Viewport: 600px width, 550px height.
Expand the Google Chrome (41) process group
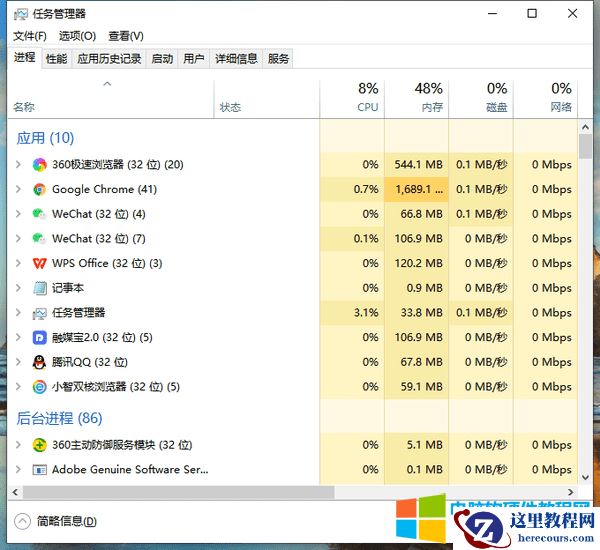(18, 189)
